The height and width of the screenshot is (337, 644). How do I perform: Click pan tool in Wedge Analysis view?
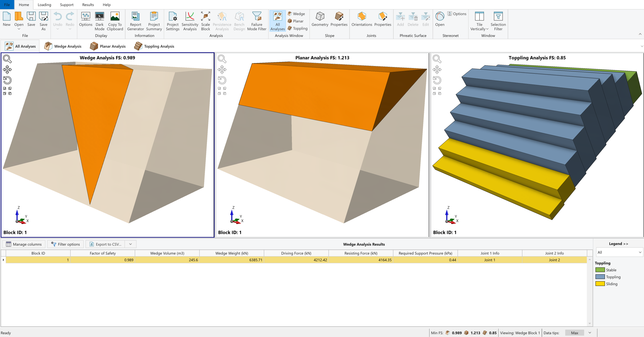pyautogui.click(x=7, y=69)
